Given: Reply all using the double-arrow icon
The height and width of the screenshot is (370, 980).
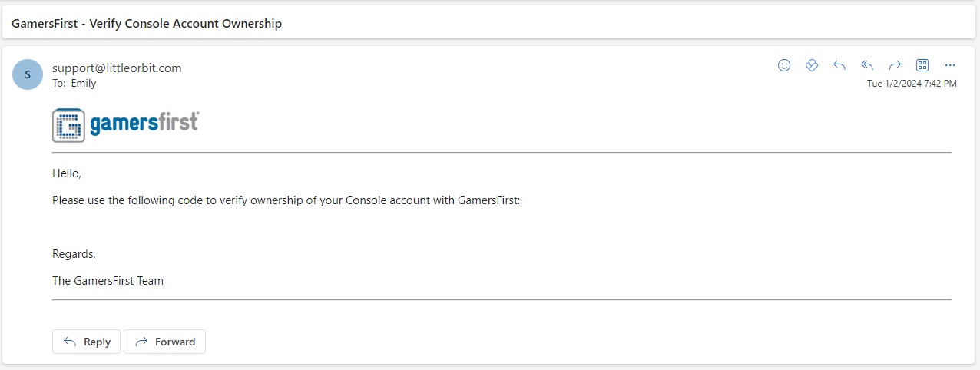Looking at the screenshot, I should click(867, 65).
